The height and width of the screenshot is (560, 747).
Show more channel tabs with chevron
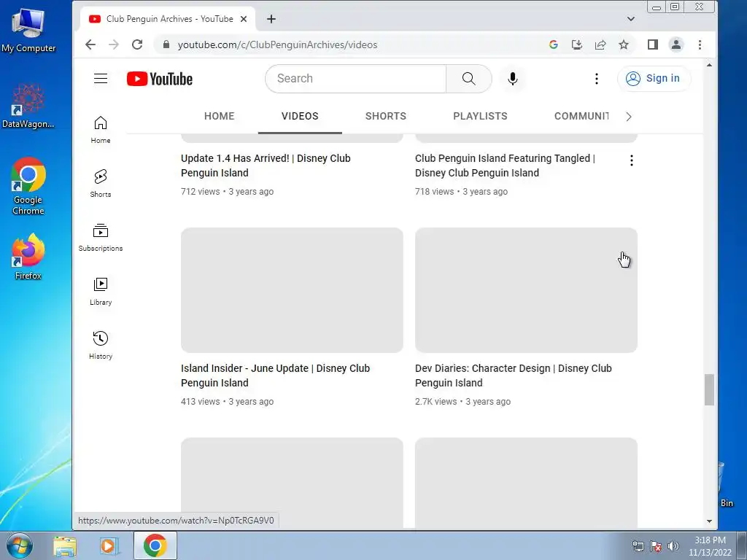click(x=628, y=117)
